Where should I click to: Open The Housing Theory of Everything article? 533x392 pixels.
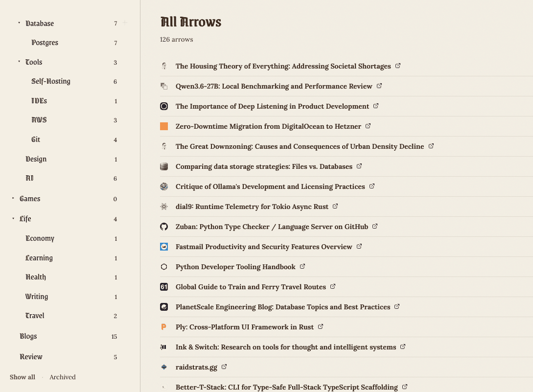pos(283,66)
